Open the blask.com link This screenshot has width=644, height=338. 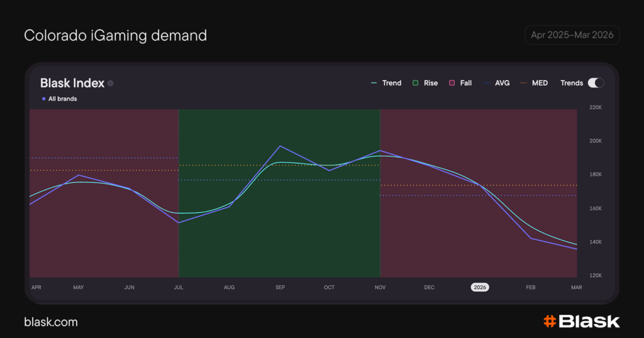[x=51, y=322]
